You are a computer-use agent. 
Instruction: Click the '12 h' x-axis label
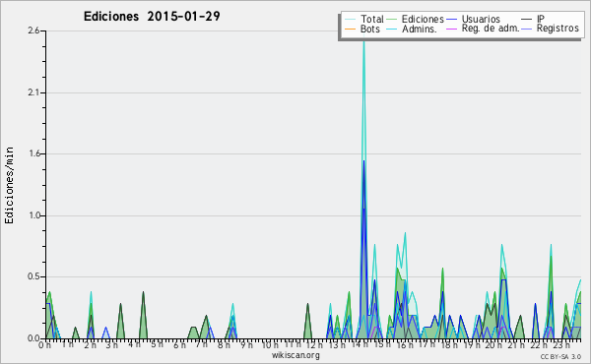point(314,345)
